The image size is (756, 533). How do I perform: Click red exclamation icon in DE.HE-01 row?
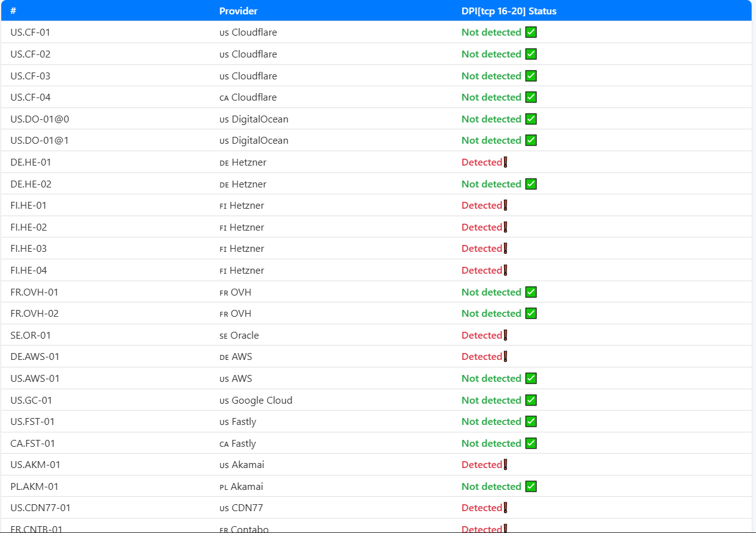505,162
